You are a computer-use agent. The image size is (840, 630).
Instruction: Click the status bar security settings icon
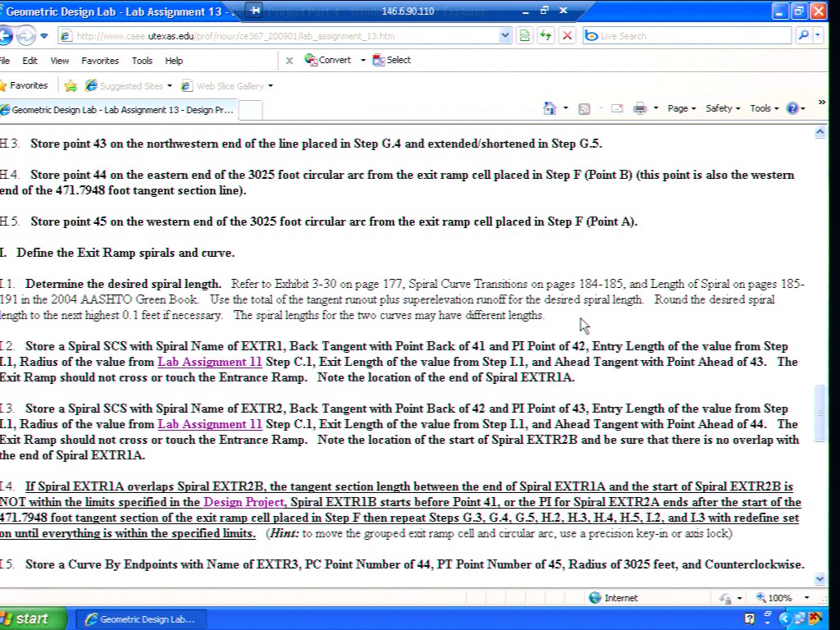coord(726,598)
